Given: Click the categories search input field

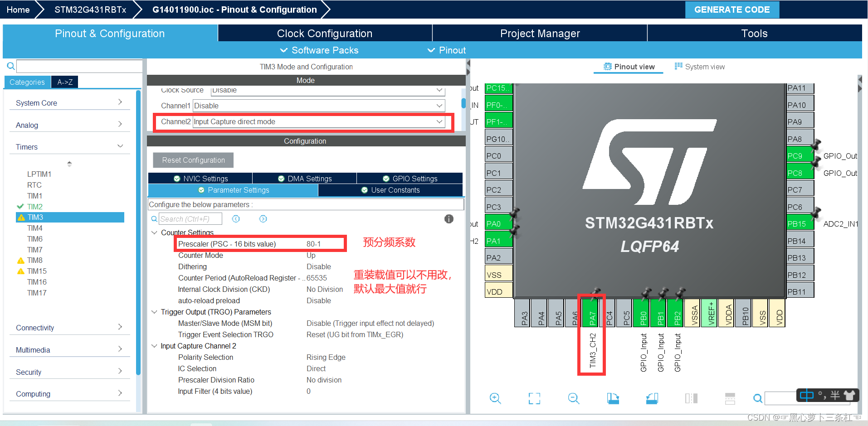Looking at the screenshot, I should (79, 66).
